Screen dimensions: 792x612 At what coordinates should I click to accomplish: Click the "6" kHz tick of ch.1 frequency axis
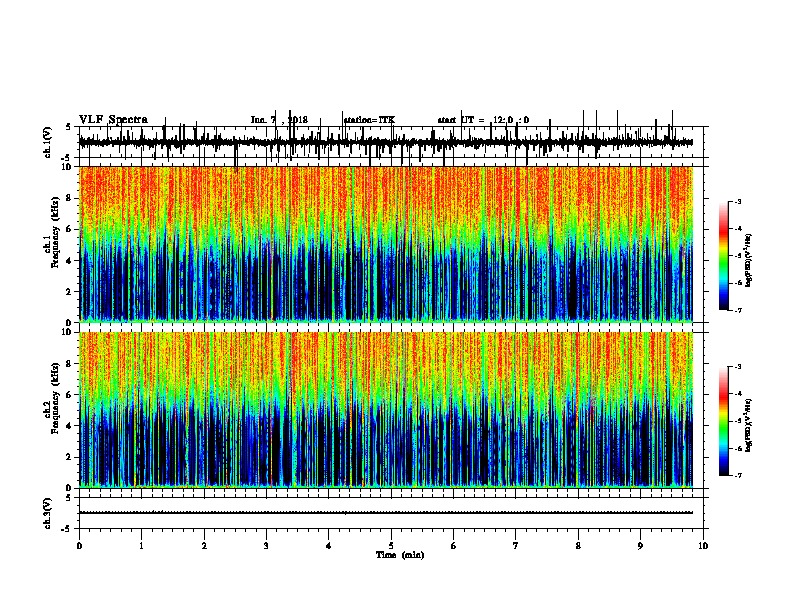70,229
